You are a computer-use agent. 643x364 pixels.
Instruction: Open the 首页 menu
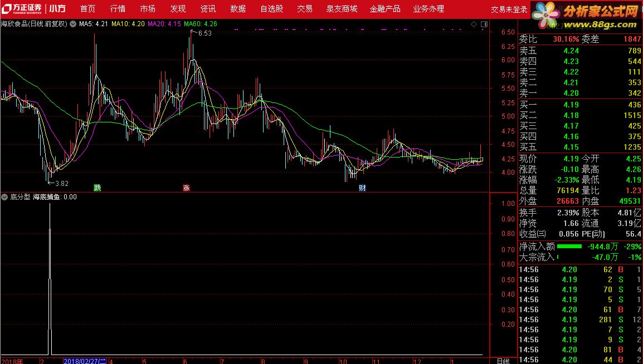pos(87,8)
